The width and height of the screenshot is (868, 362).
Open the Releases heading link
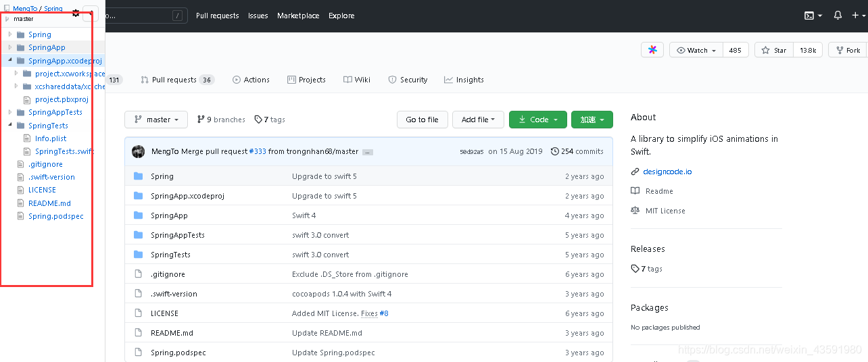pos(648,249)
